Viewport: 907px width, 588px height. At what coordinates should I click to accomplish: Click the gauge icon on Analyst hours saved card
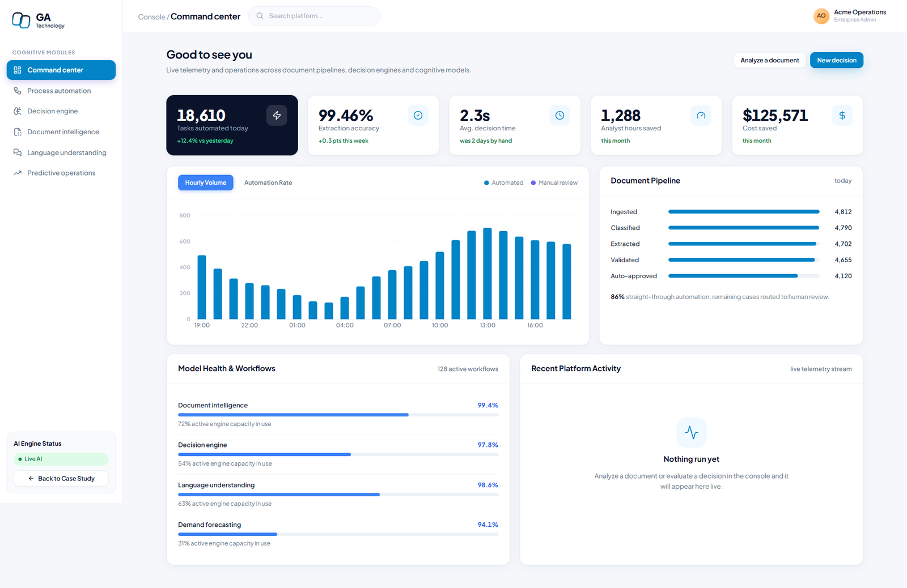point(701,116)
